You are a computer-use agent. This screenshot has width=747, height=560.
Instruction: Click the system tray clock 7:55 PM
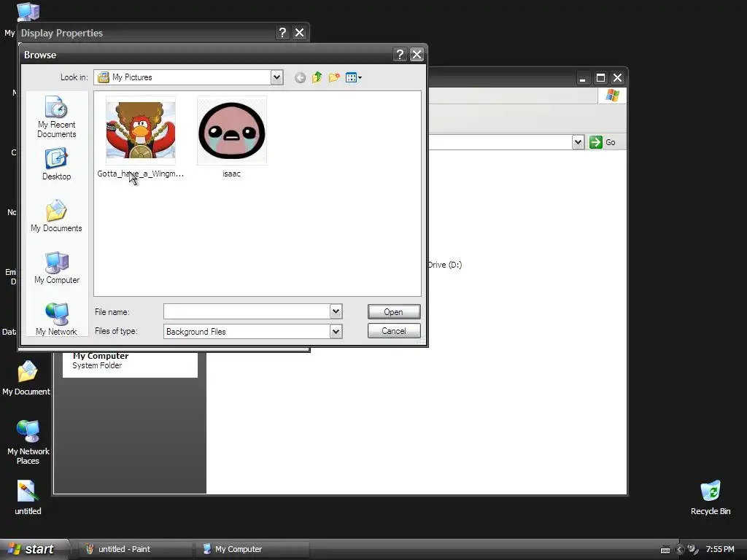pyautogui.click(x=720, y=550)
